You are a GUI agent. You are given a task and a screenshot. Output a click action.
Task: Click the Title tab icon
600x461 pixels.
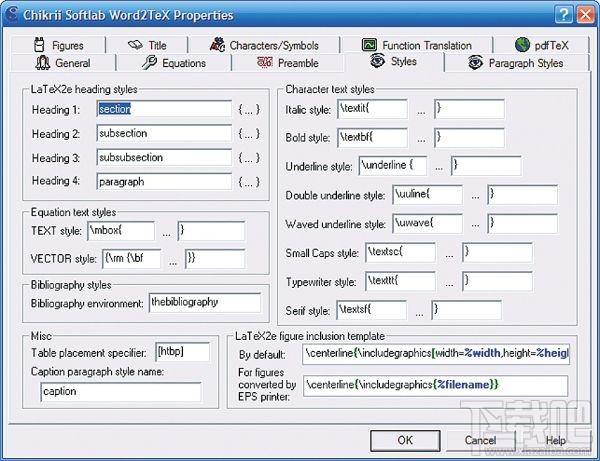(x=135, y=45)
